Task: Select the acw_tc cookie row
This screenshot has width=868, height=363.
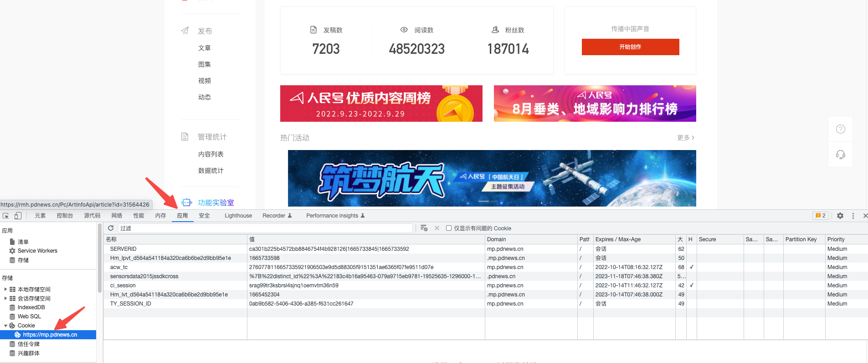Action: 486,267
